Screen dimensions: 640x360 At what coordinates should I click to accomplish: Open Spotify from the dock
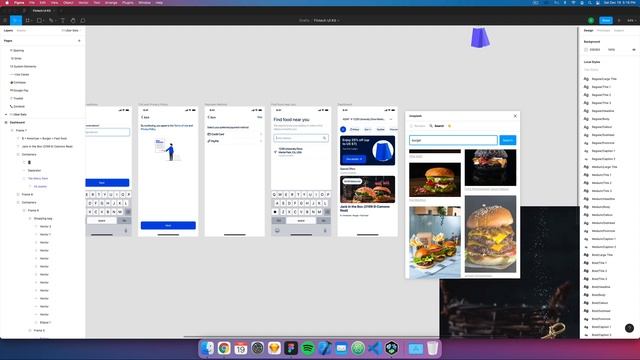tap(308, 348)
